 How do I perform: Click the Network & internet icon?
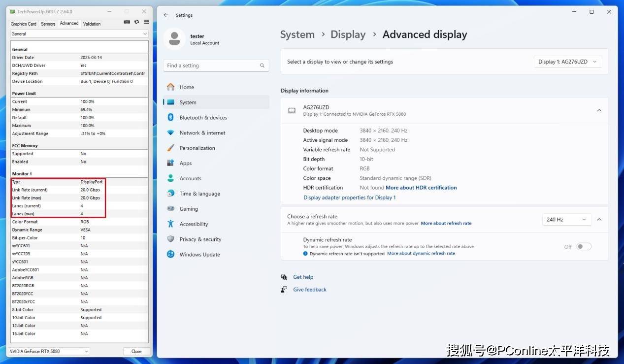click(170, 133)
